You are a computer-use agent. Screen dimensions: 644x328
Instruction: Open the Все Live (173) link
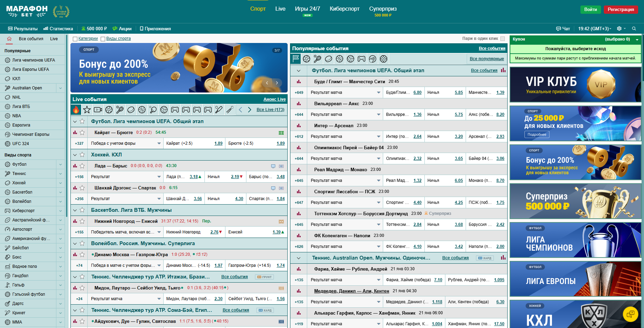tap(270, 110)
